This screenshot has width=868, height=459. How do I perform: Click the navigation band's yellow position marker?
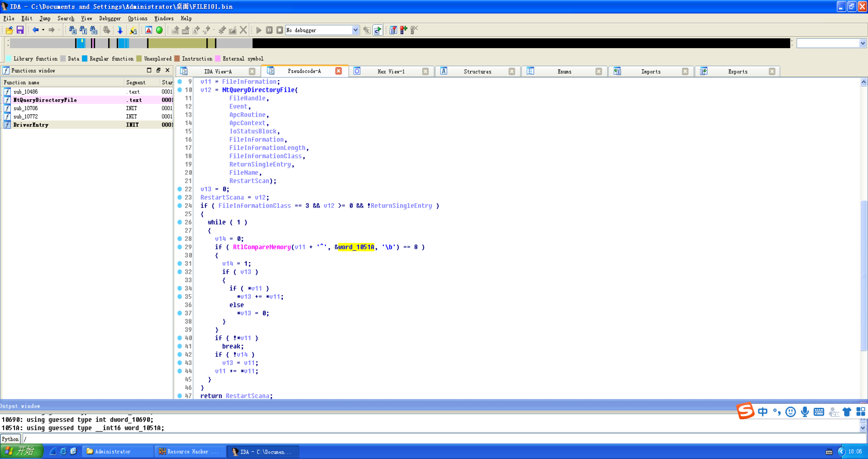[x=82, y=40]
